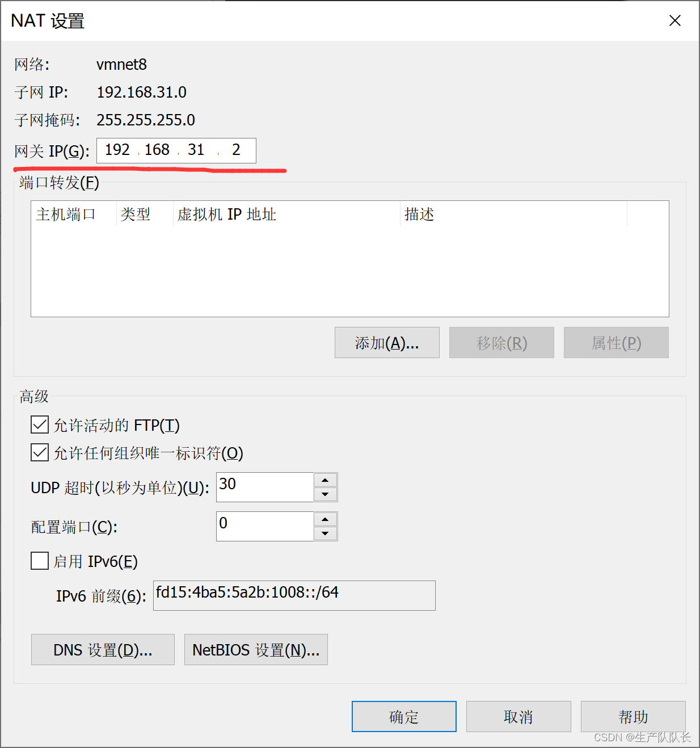Screen dimensions: 700x748
Task: Click the gateway IP last octet 2
Action: 236,150
